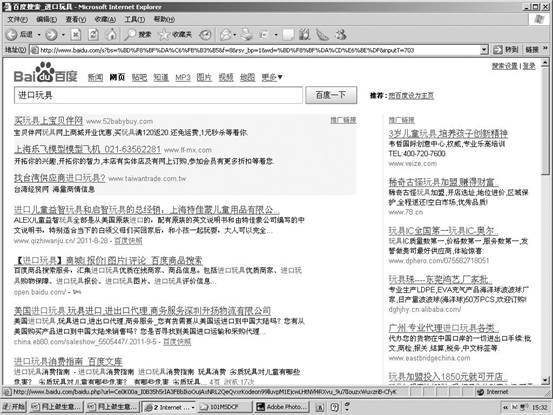Viewport: 553px width, 415px height.
Task: Print the page with the printer icon
Action: click(x=247, y=35)
